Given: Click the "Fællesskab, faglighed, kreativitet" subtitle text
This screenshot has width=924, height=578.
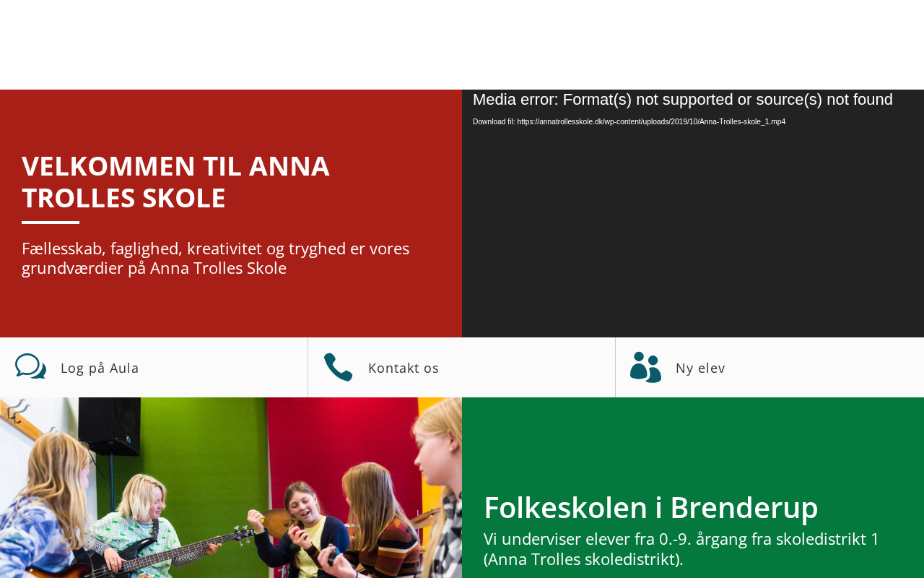Looking at the screenshot, I should pyautogui.click(x=215, y=258).
